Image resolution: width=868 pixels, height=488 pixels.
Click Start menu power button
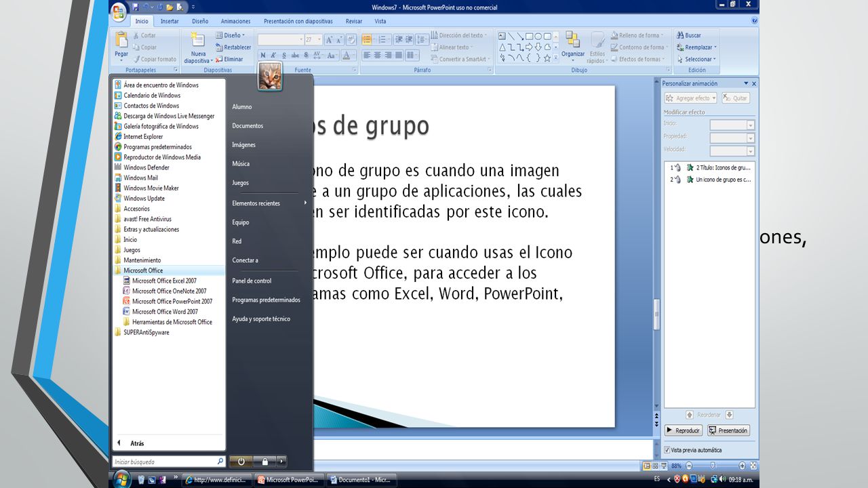(241, 462)
